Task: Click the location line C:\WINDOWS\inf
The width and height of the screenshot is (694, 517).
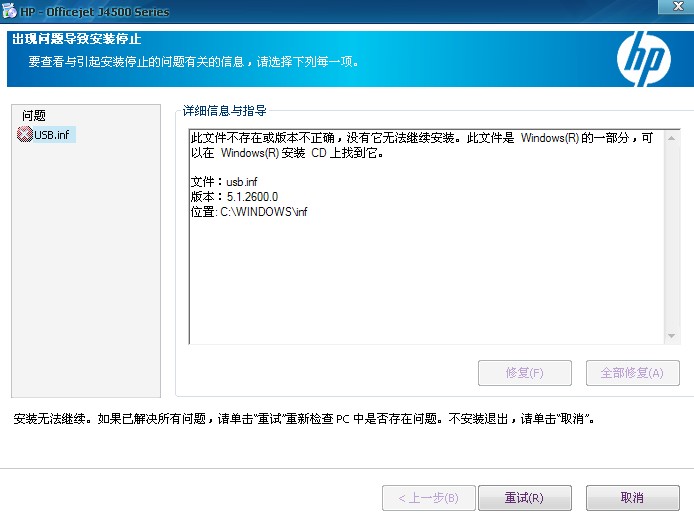Action: point(249,212)
